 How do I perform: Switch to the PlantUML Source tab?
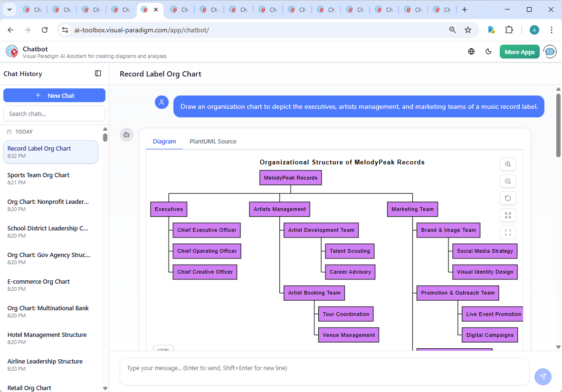pos(212,141)
